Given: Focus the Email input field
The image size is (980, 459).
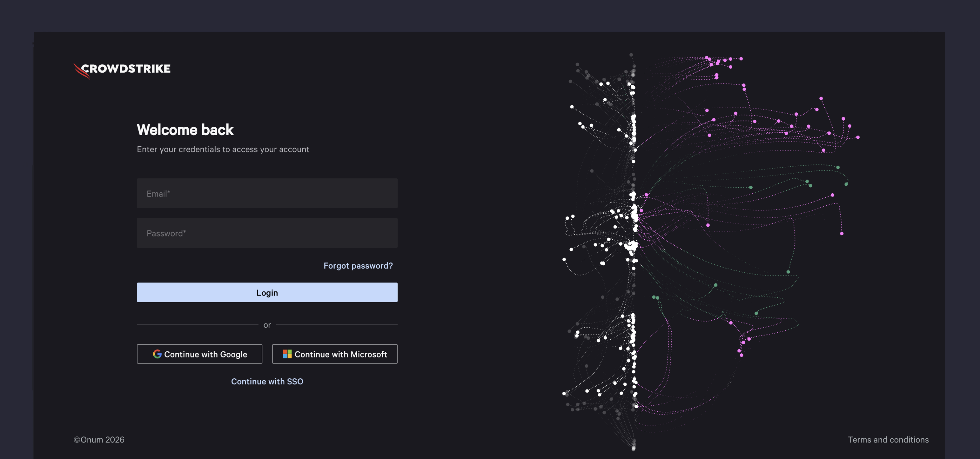Looking at the screenshot, I should pyautogui.click(x=267, y=194).
